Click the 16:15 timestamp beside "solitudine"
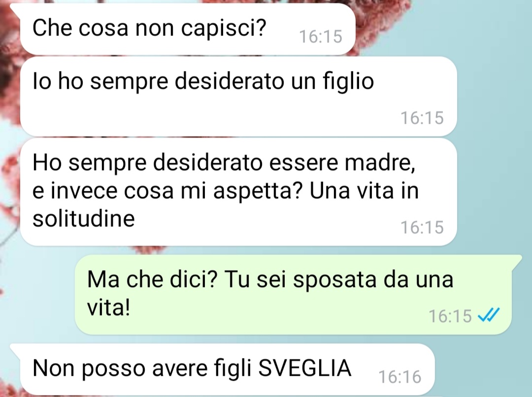532x397 pixels. point(422,227)
